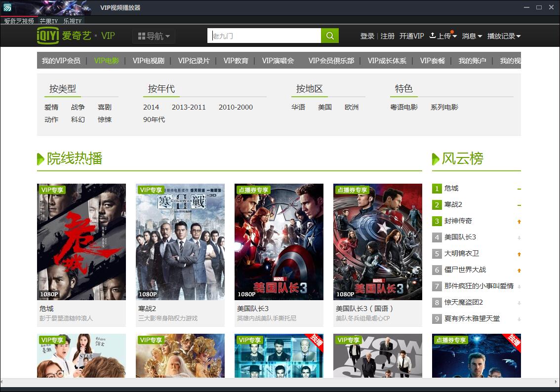This screenshot has height=392, width=560.
Task: Open the 播放记录 history dropdown
Action: [x=504, y=36]
